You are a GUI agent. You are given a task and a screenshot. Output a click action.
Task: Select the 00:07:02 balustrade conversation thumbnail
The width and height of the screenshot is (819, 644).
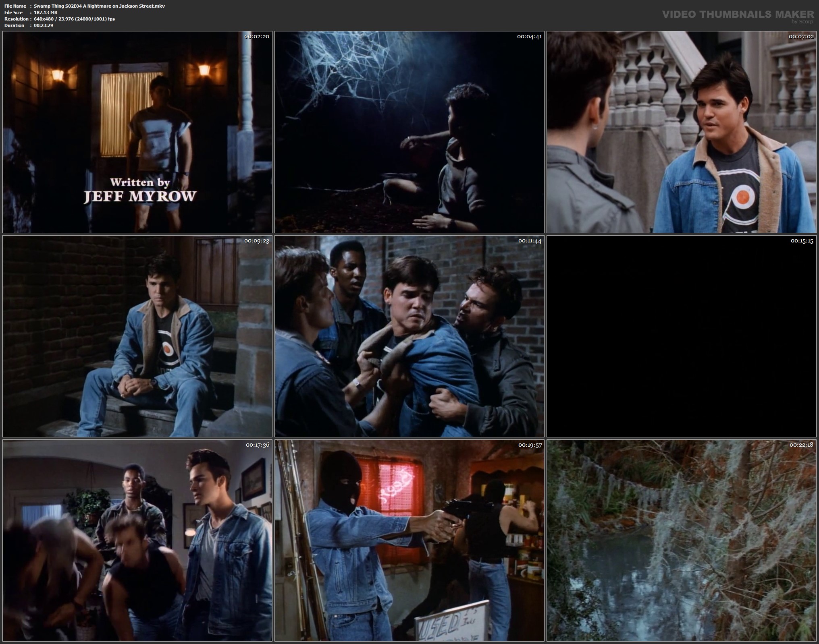pos(682,132)
